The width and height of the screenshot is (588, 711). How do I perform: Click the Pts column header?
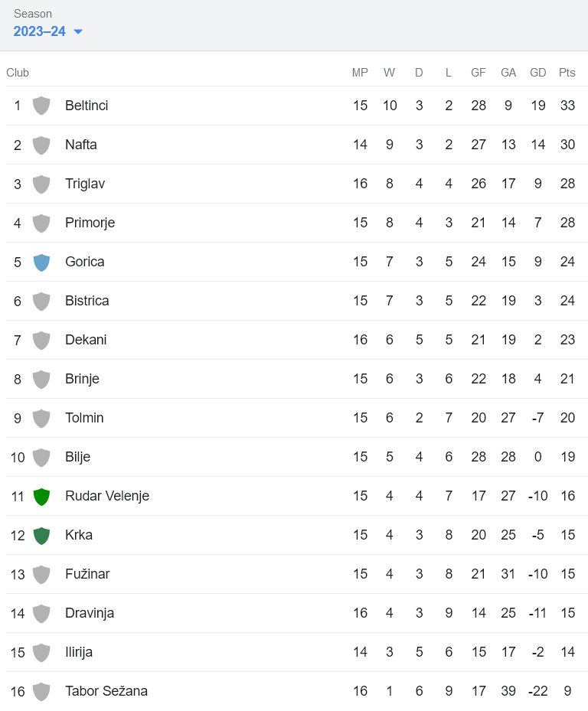pos(567,73)
